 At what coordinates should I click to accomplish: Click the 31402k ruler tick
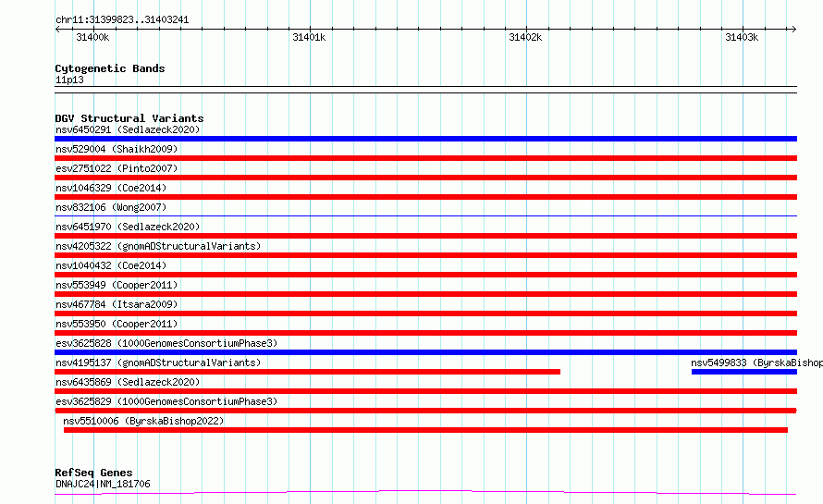point(525,37)
